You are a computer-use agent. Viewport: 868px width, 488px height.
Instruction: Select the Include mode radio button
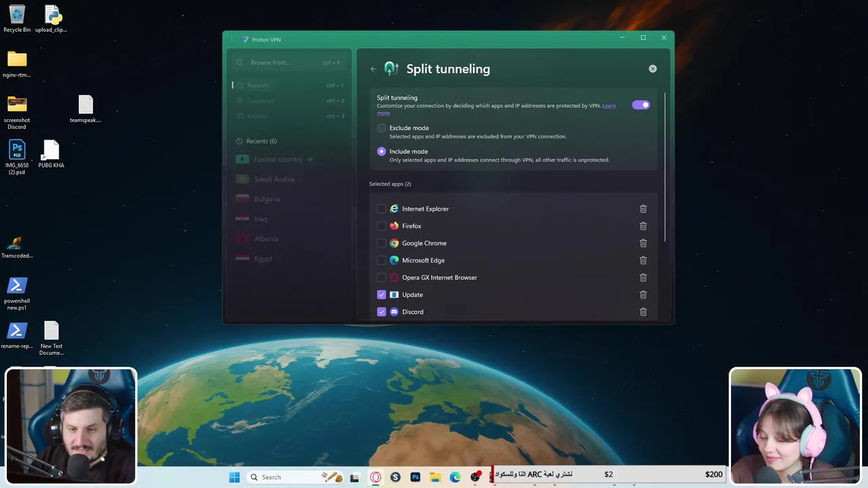click(x=381, y=152)
